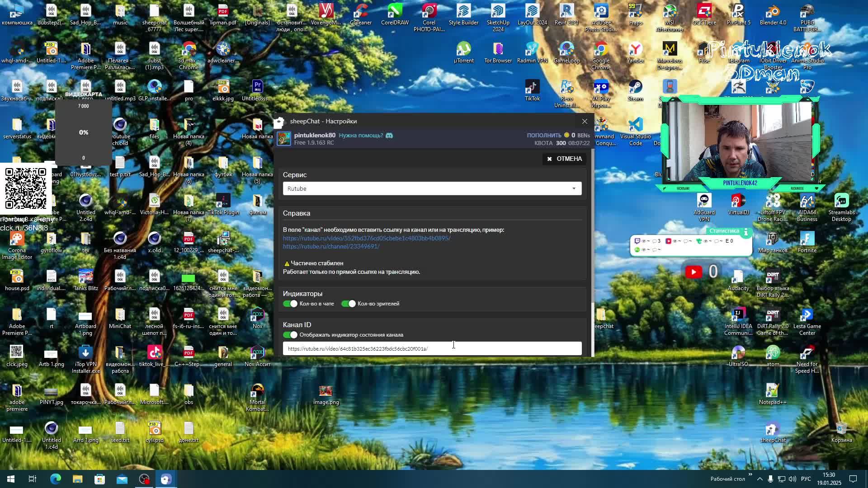Disable the channel status indicator toggle
Viewport: 868px width, 488px height.
[x=290, y=335]
